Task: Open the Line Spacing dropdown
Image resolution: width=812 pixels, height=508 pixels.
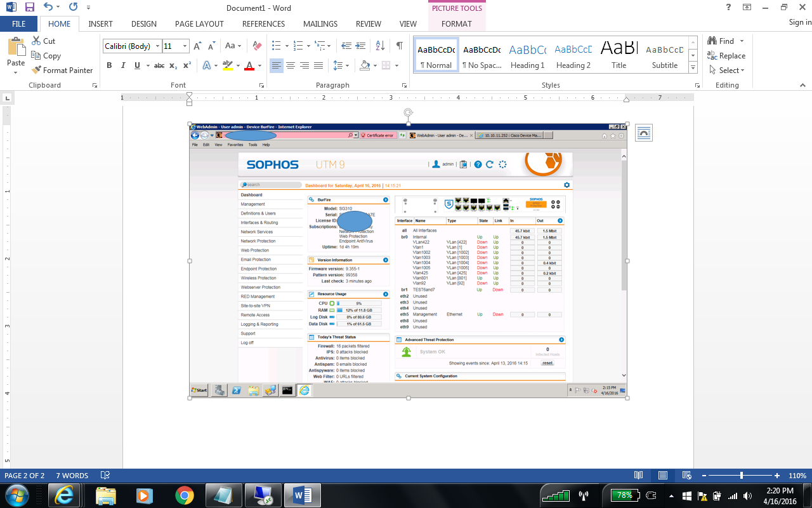Action: (341, 65)
